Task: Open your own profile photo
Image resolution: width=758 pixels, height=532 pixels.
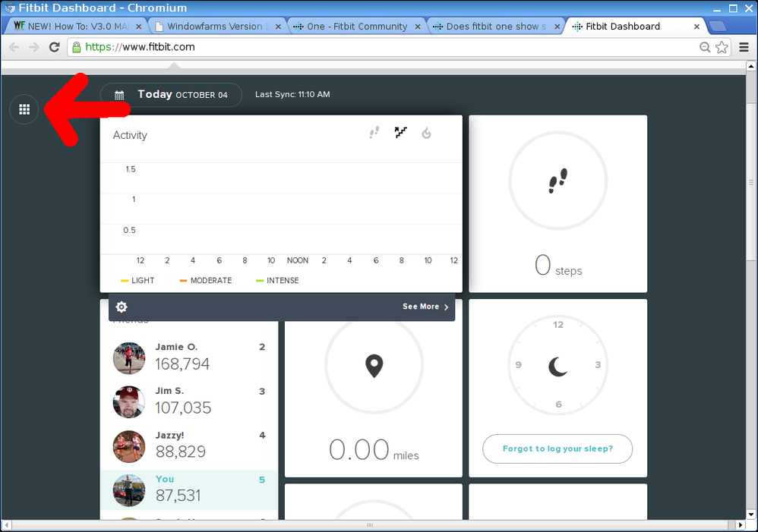Action: tap(129, 490)
